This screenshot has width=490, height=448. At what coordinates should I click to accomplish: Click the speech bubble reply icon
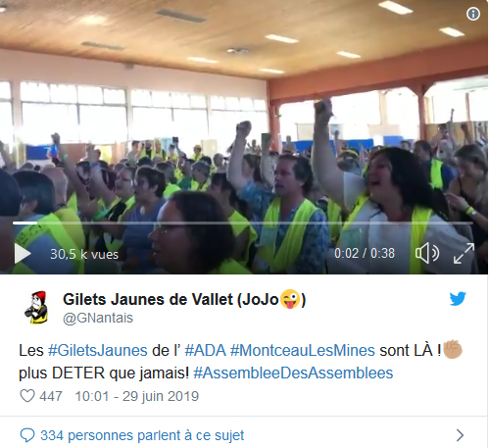click(27, 435)
